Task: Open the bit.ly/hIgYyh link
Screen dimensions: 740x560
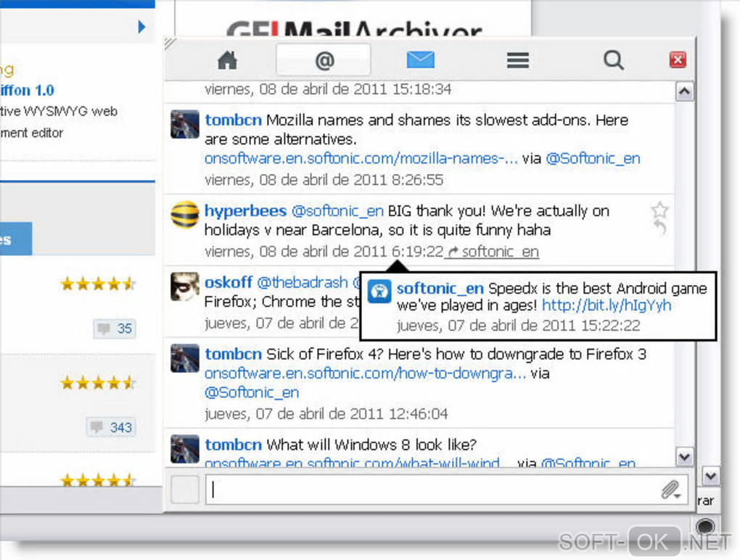Action: (607, 305)
